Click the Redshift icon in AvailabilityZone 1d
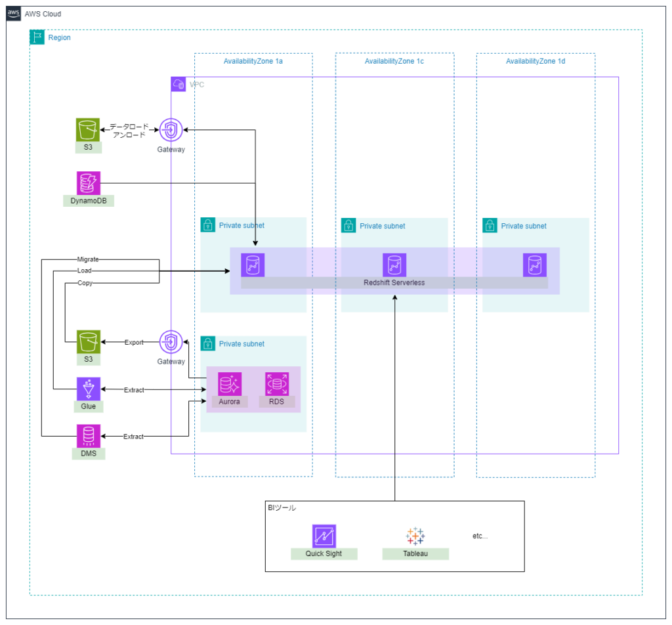 [535, 265]
